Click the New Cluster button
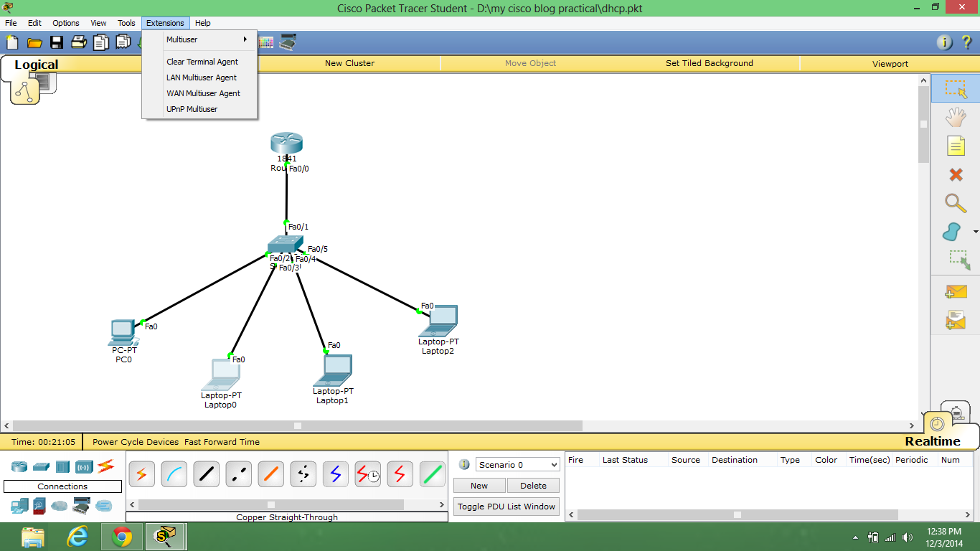Screen dimensions: 980x551 pos(349,63)
